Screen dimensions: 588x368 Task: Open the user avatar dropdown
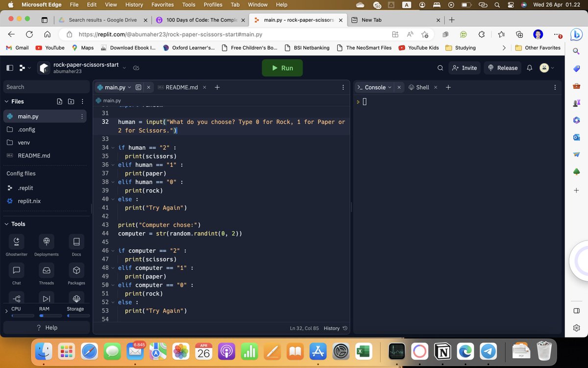coord(547,68)
